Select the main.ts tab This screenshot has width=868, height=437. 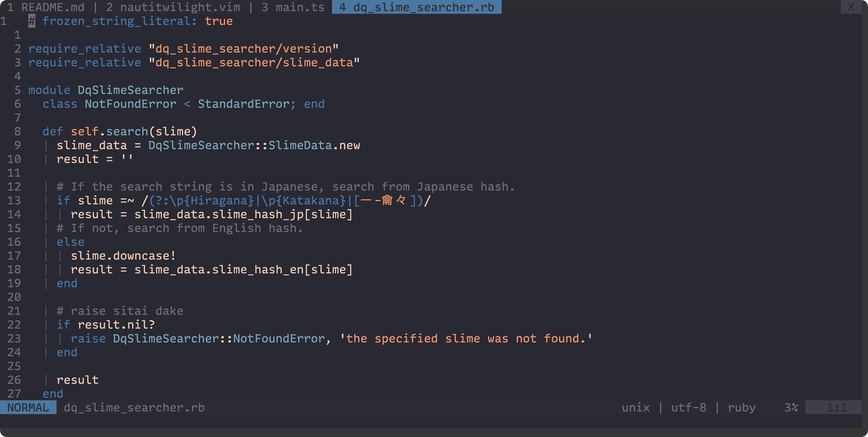pos(292,7)
